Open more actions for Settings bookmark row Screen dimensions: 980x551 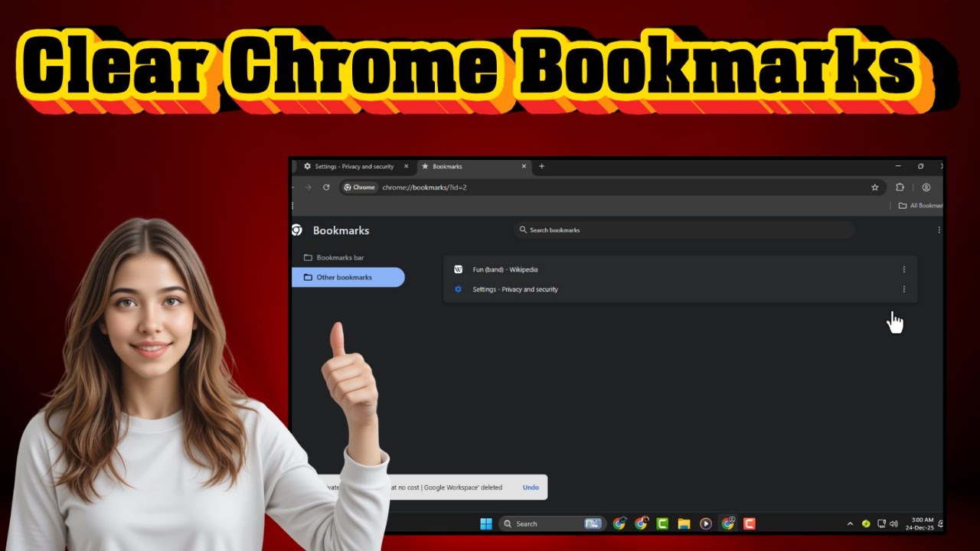click(x=903, y=289)
